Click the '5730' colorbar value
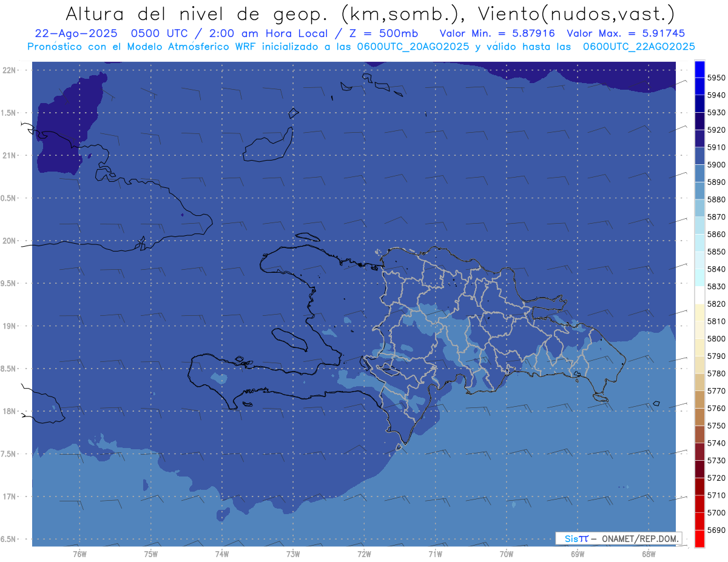This screenshot has width=728, height=562. 716,461
